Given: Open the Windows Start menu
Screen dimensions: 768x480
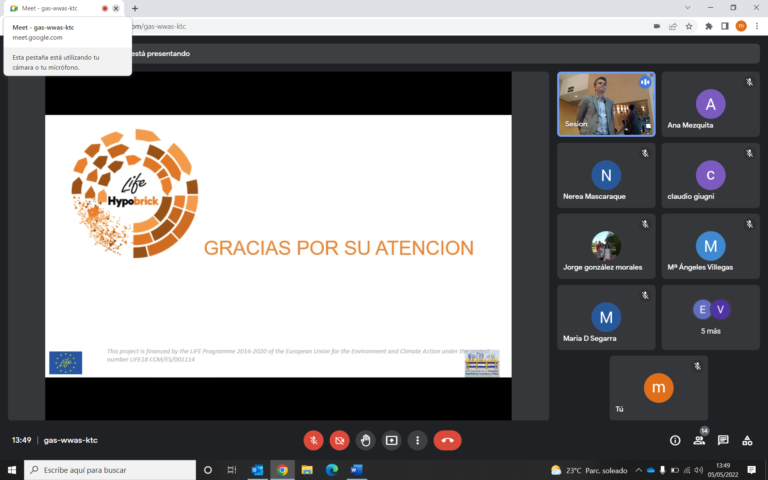Looking at the screenshot, I should [x=11, y=470].
